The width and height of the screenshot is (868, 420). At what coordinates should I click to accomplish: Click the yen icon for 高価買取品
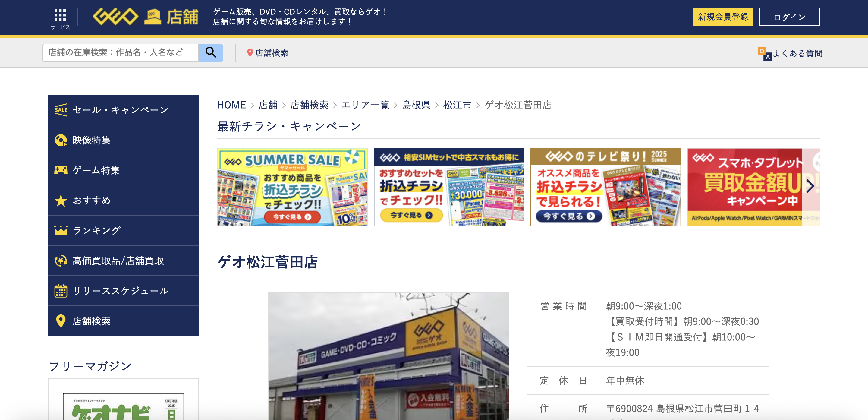point(61,261)
